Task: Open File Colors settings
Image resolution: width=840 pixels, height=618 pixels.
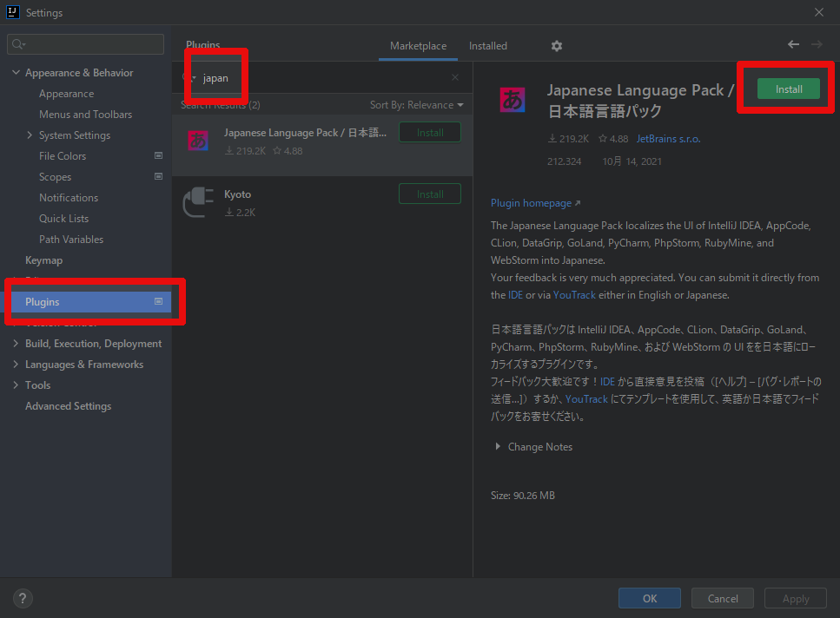Action: (63, 156)
